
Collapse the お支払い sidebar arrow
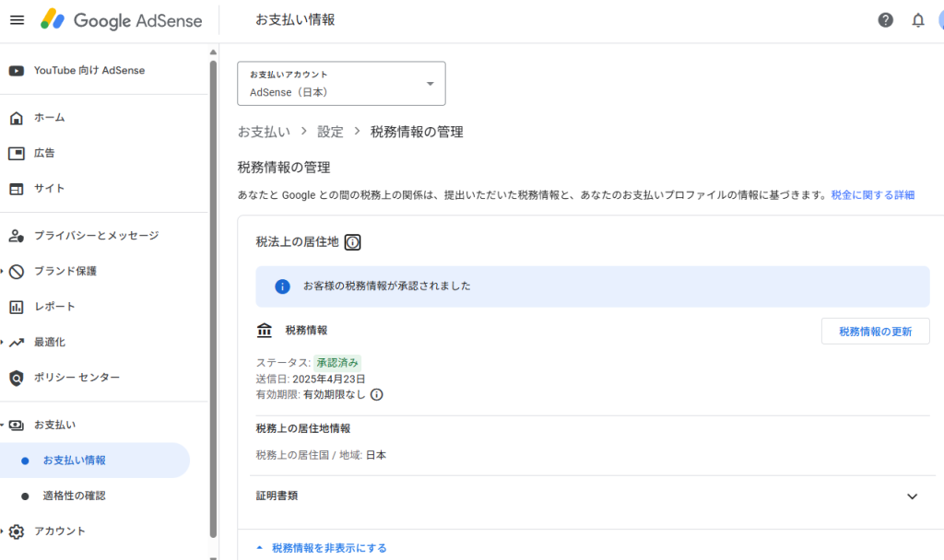pos(2,426)
